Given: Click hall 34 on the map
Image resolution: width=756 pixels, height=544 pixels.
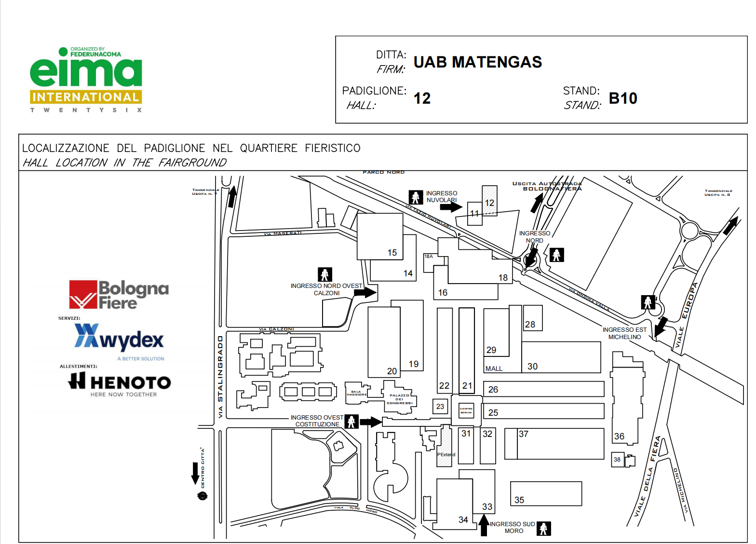Looking at the screenshot, I should coord(454,503).
